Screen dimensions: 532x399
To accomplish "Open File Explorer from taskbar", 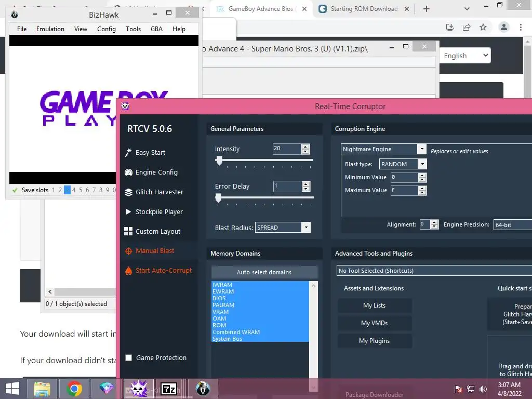I will click(x=42, y=389).
